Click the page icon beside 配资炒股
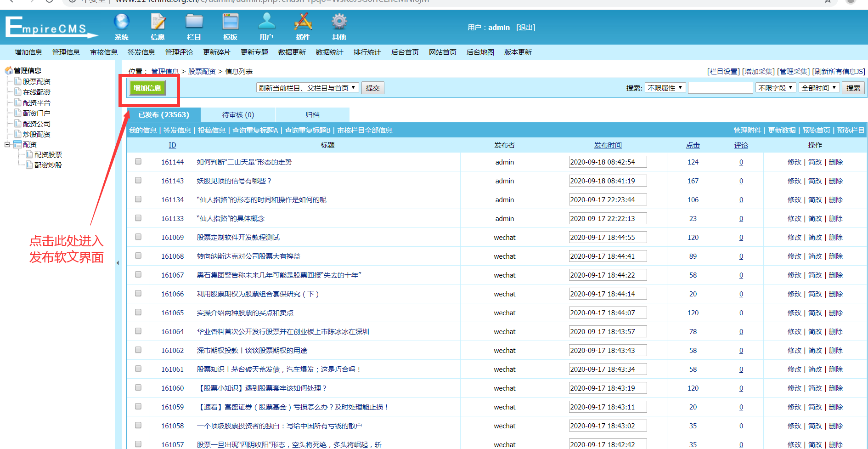 tap(29, 165)
